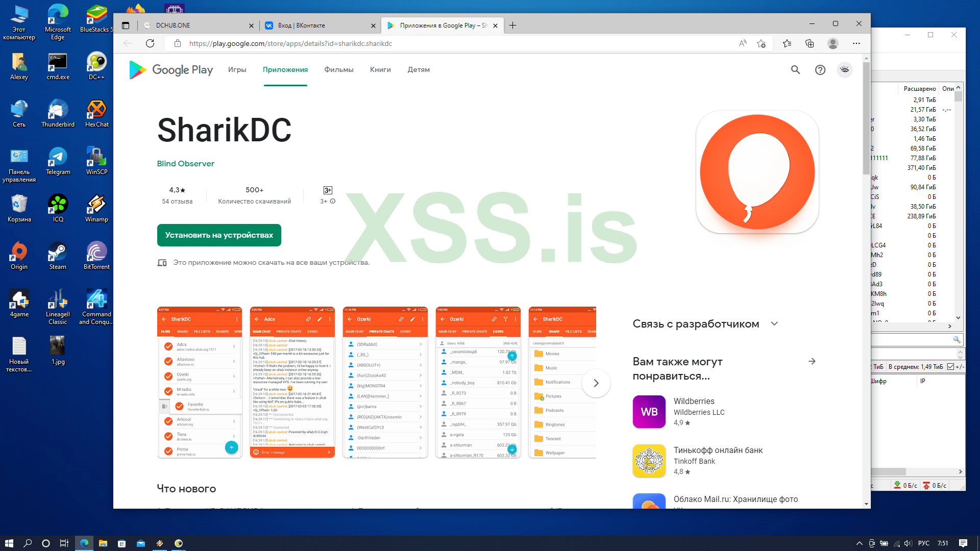The height and width of the screenshot is (551, 980).
Task: Toggle the checkbox next to +/- in DC++
Action: pyautogui.click(x=950, y=367)
